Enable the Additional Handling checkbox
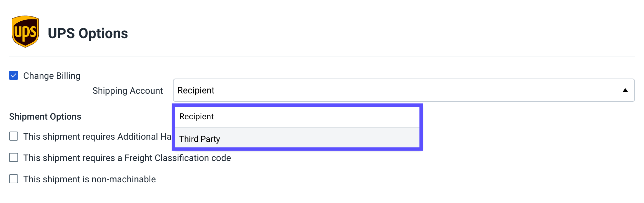Viewport: 644px width, 203px height. (14, 136)
